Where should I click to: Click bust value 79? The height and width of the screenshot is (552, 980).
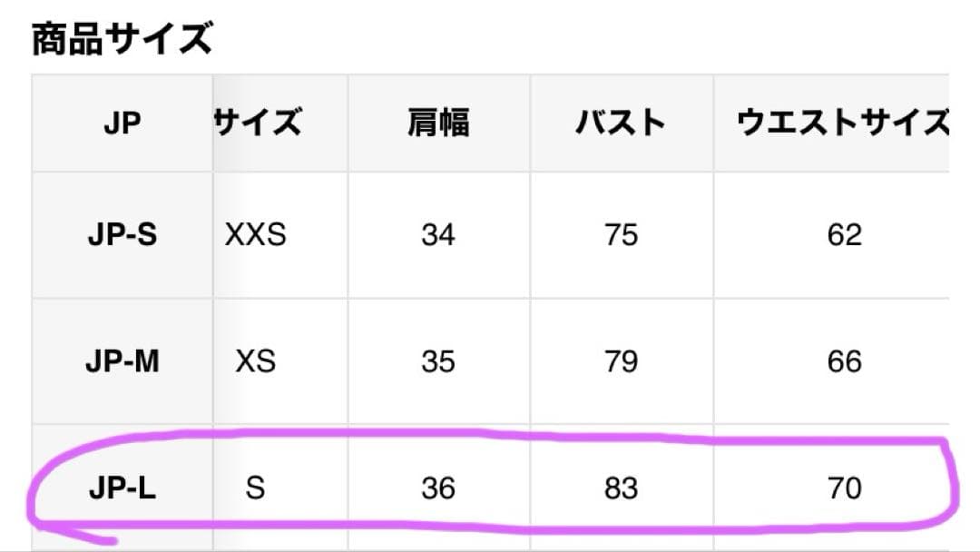point(622,361)
